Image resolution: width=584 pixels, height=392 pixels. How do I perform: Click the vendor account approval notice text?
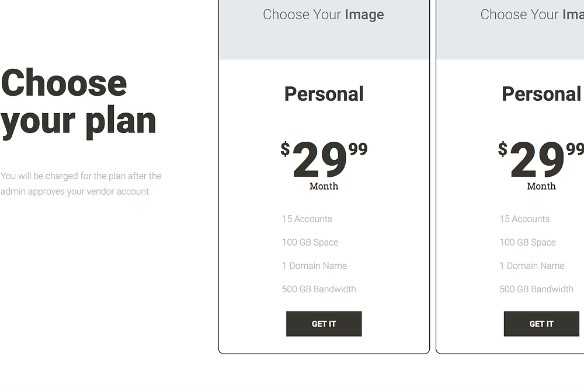81,183
